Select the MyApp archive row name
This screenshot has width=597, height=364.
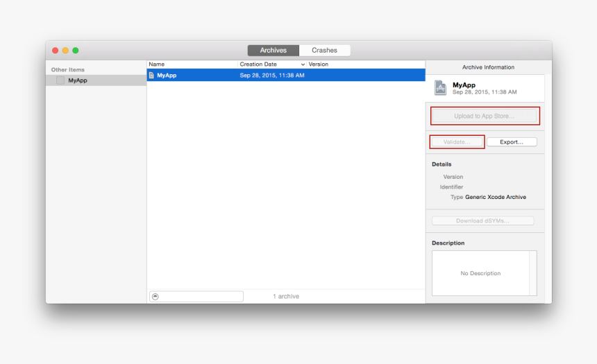click(167, 76)
